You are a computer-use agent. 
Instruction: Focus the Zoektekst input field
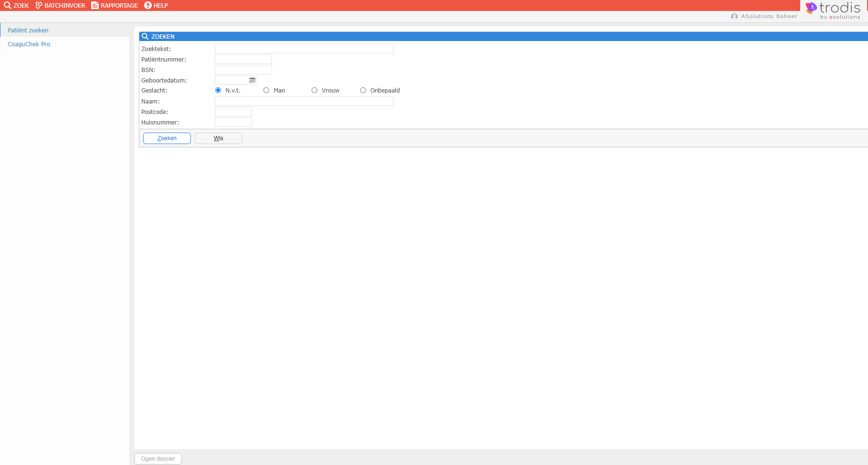coord(304,49)
